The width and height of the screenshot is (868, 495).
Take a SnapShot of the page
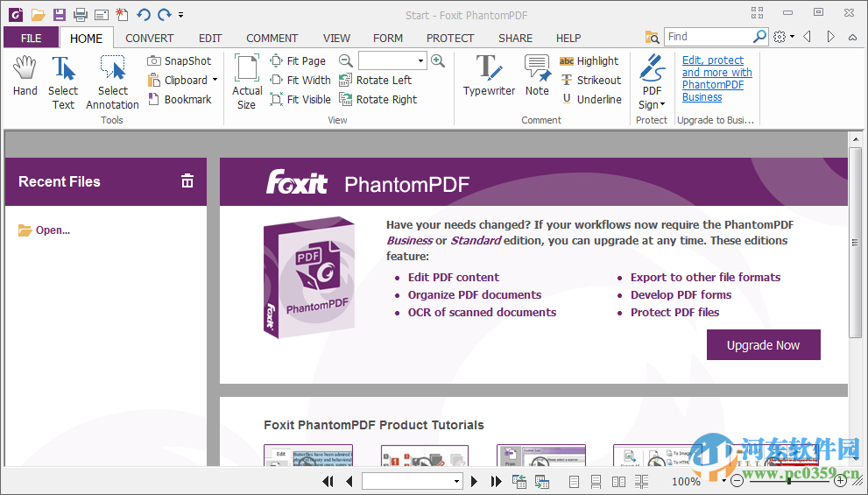pyautogui.click(x=180, y=61)
